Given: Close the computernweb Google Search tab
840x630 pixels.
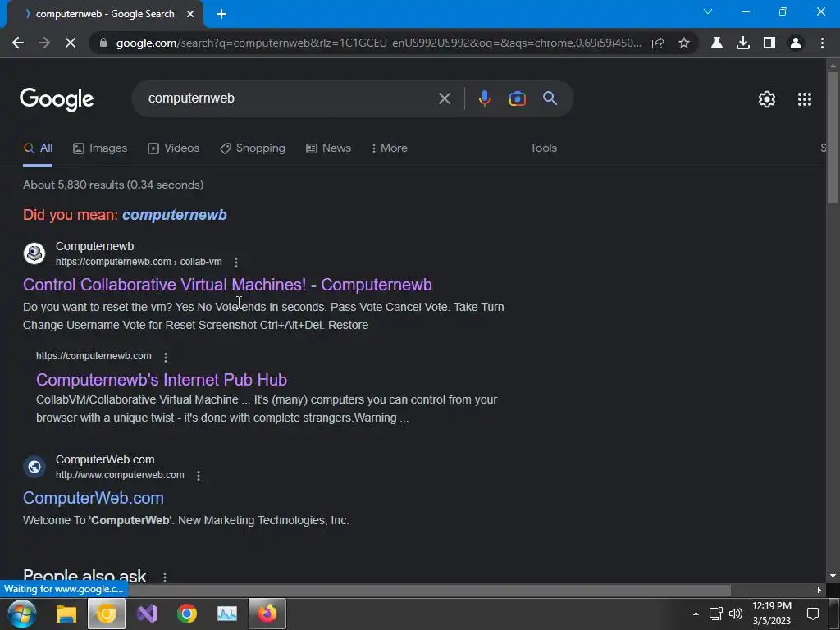Looking at the screenshot, I should tap(190, 15).
